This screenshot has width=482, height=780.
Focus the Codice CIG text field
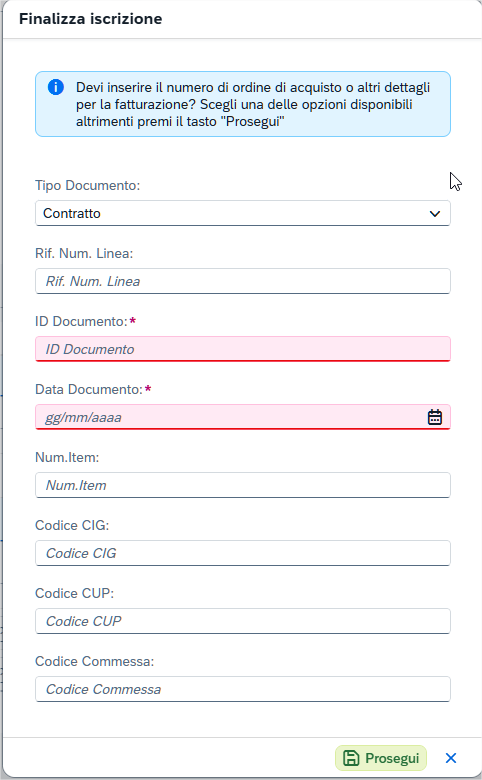(x=243, y=553)
